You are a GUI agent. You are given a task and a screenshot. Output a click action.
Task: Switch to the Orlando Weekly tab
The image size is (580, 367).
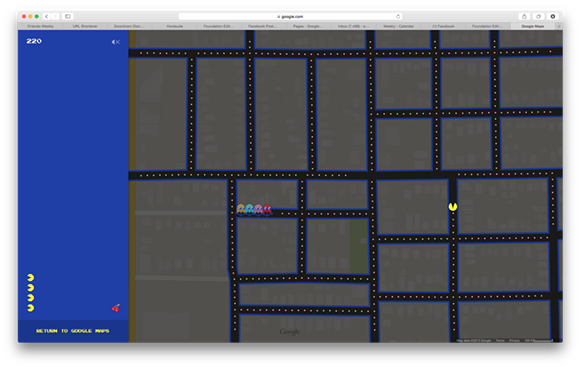click(40, 26)
